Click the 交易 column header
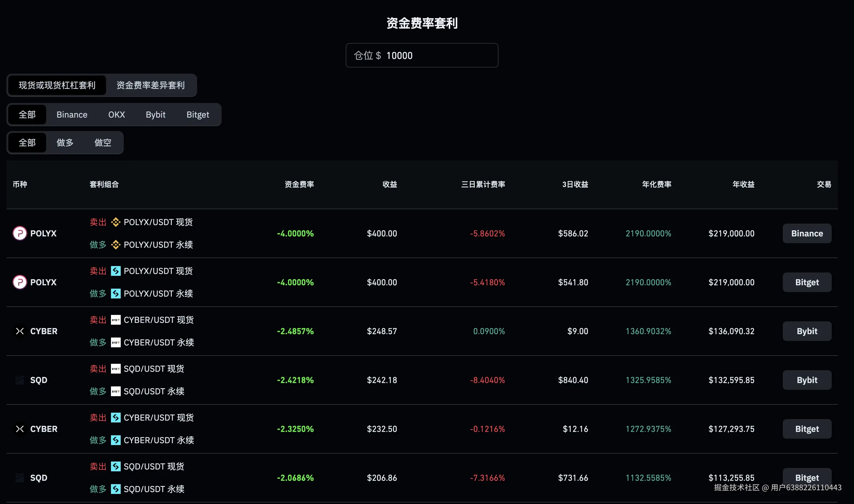 click(824, 184)
